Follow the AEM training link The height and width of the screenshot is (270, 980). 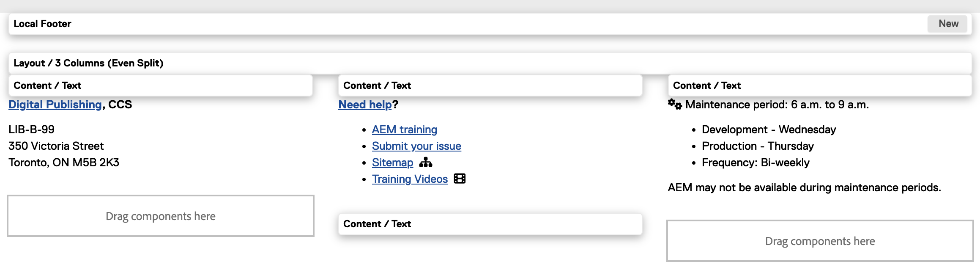coord(404,129)
